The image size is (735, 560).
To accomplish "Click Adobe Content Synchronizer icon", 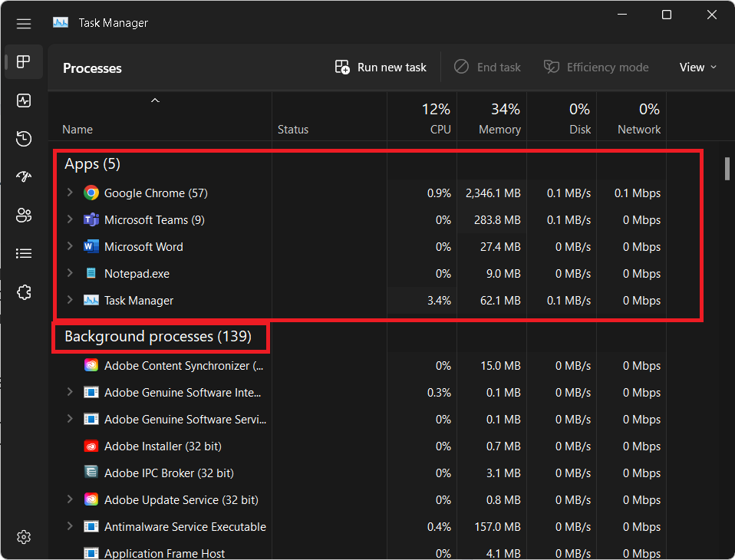I will point(91,365).
